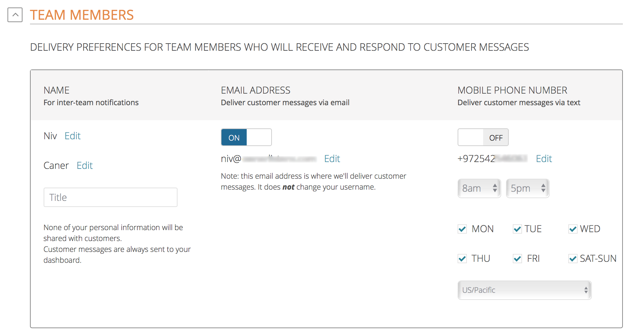Open the 8am start time dropdown

(479, 188)
